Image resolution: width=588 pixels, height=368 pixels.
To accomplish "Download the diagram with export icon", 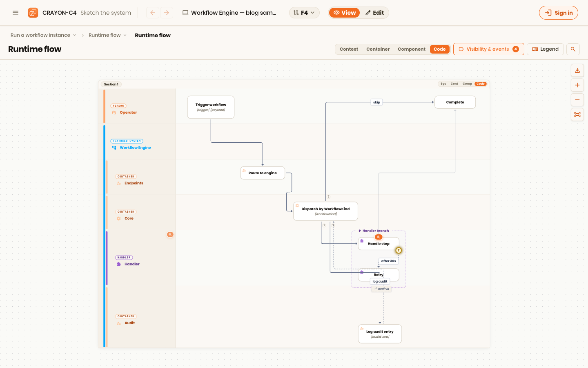I will 577,70.
